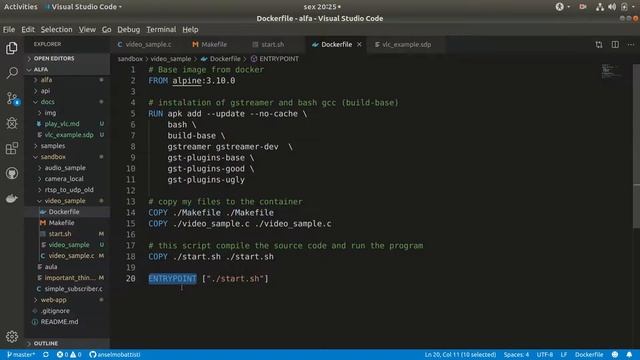Click the synchronize changes icon in status bar
The image size is (640, 360).
pyautogui.click(x=46, y=355)
